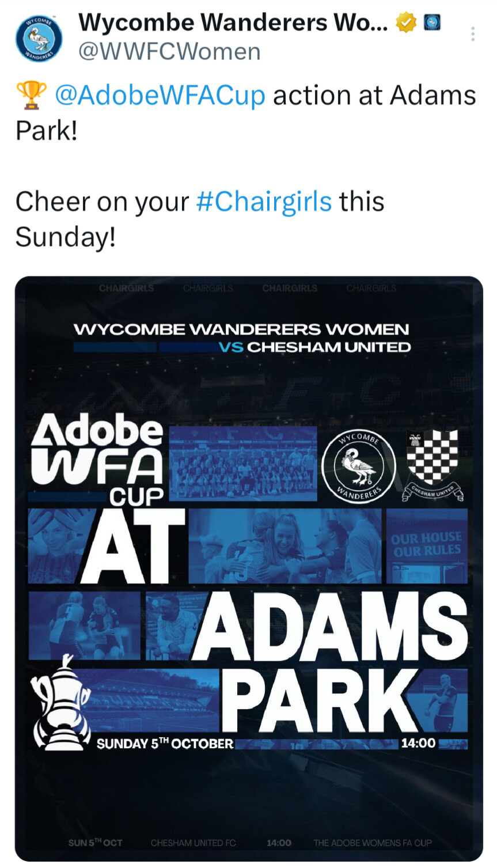Click the trophy emoji in the tweet
This screenshot has width=497, height=868.
click(x=32, y=96)
